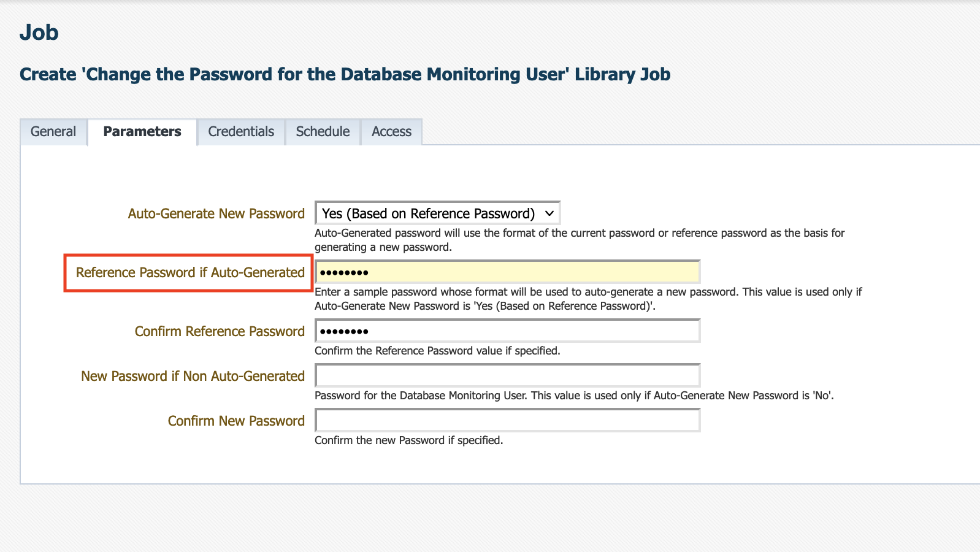Click the New Password if Non Auto-Generated label
980x552 pixels.
pyautogui.click(x=193, y=376)
